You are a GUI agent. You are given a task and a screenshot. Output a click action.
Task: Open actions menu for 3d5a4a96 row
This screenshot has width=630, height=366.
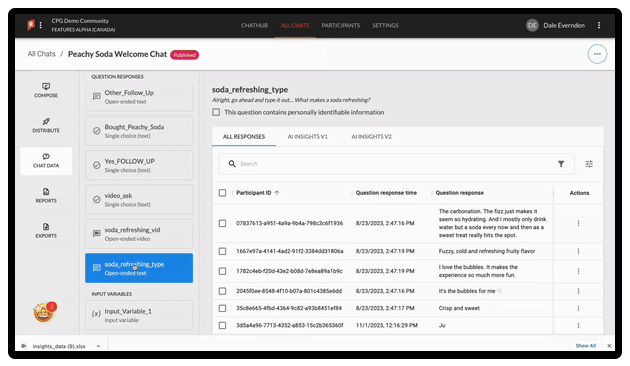click(578, 325)
